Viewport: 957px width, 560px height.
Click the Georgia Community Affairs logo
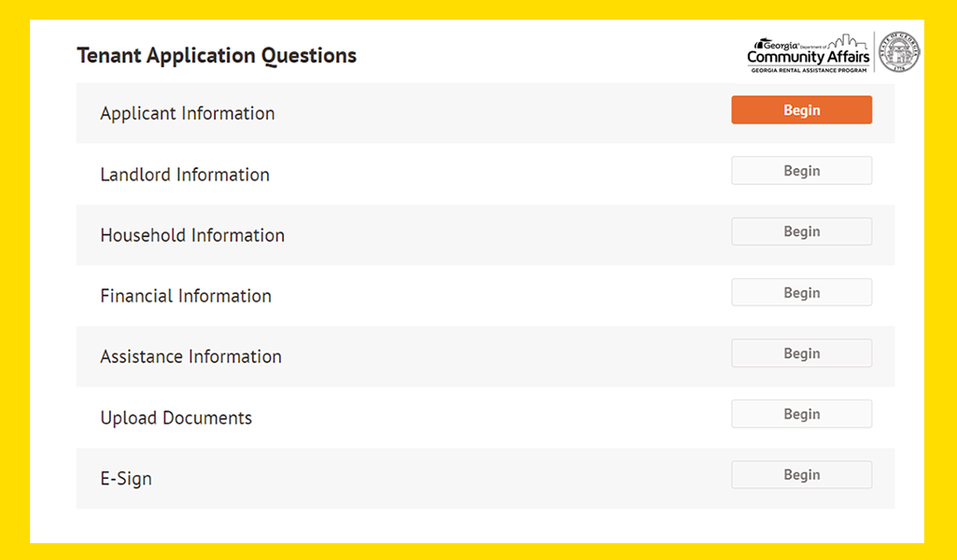[808, 54]
